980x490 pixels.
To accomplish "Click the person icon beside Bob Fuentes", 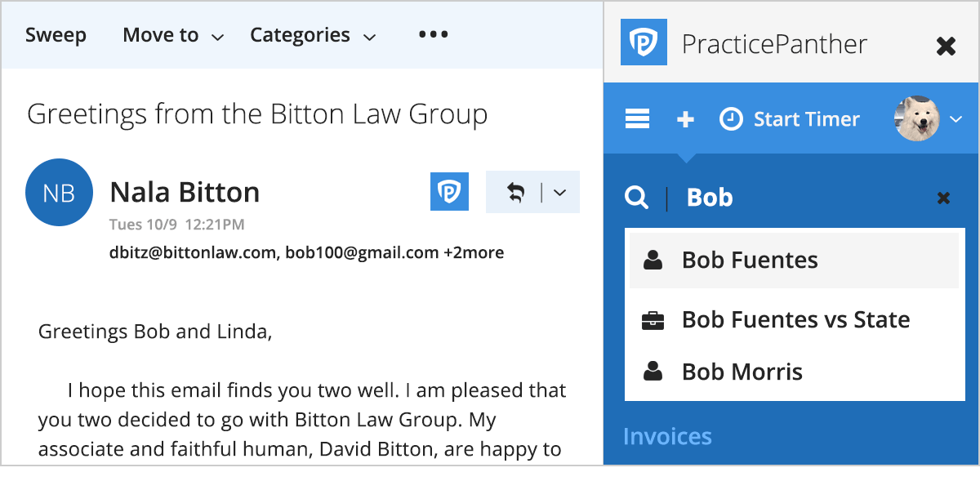I will [653, 261].
